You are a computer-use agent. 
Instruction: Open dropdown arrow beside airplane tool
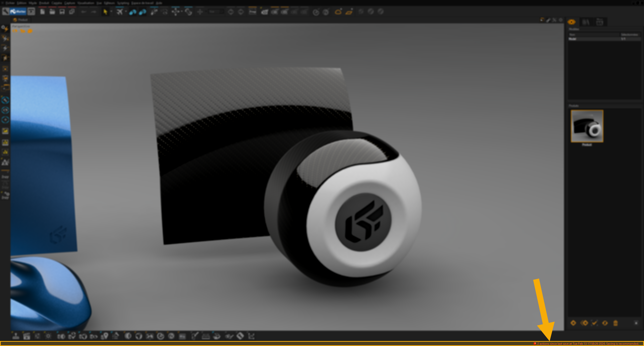126,11
